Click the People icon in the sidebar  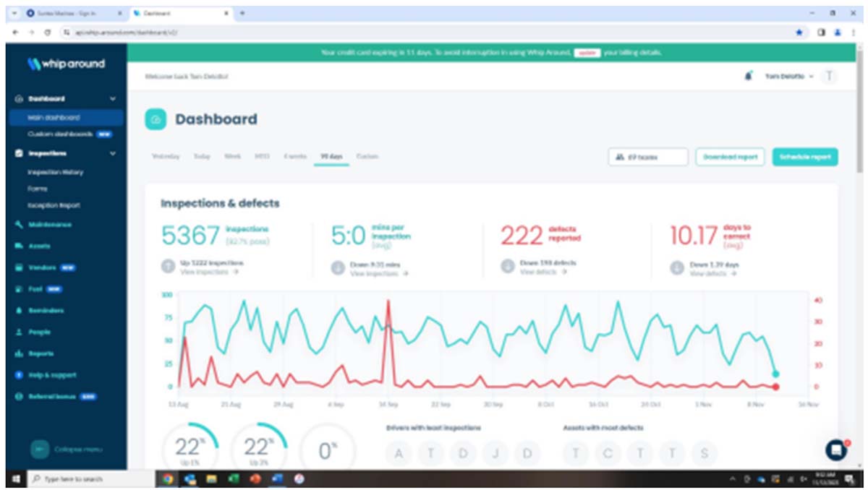tap(19, 332)
